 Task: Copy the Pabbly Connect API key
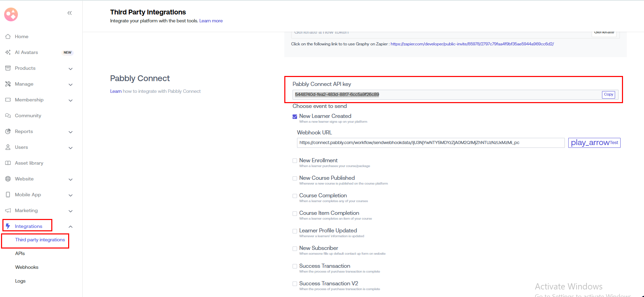(x=608, y=95)
